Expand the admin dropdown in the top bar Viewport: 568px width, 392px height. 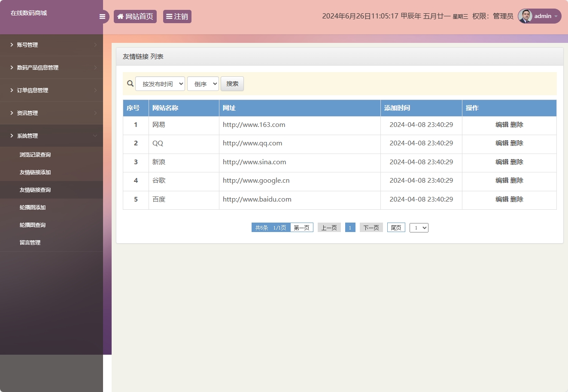coord(555,16)
